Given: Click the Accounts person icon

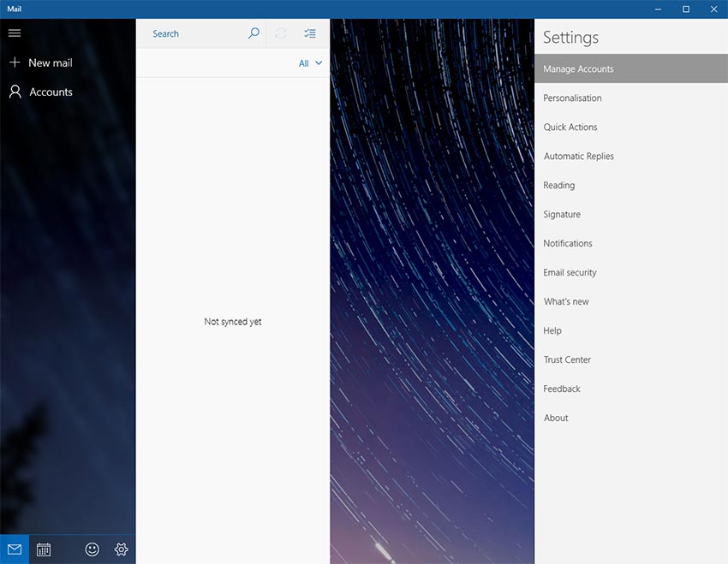Looking at the screenshot, I should (x=15, y=92).
